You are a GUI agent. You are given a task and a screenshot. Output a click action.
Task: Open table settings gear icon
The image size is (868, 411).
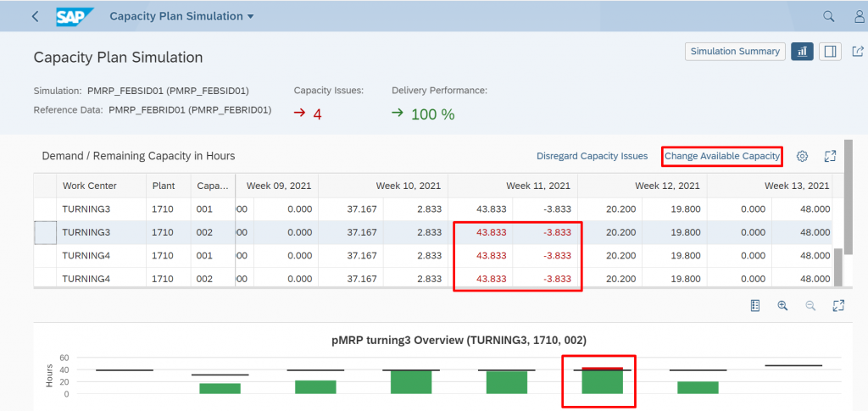coord(802,157)
